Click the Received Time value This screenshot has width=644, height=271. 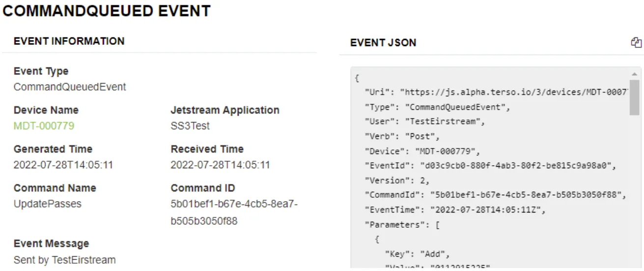tap(220, 165)
